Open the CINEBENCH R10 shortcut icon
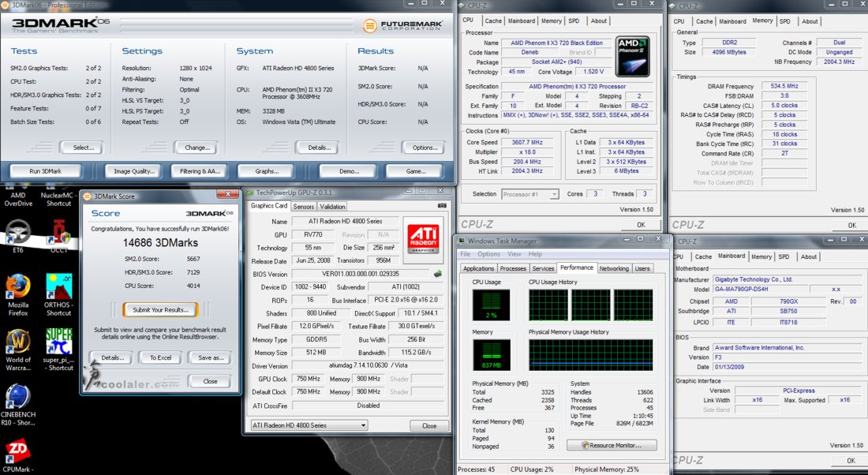The width and height of the screenshot is (868, 475). pyautogui.click(x=18, y=396)
